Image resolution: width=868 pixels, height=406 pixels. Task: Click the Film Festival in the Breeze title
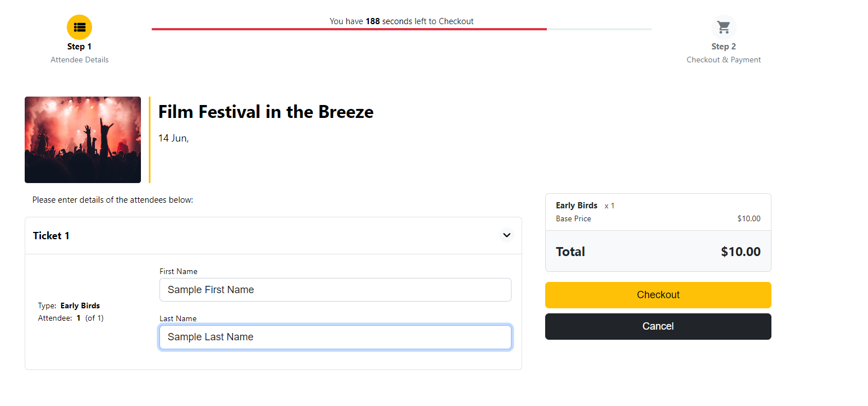point(266,112)
